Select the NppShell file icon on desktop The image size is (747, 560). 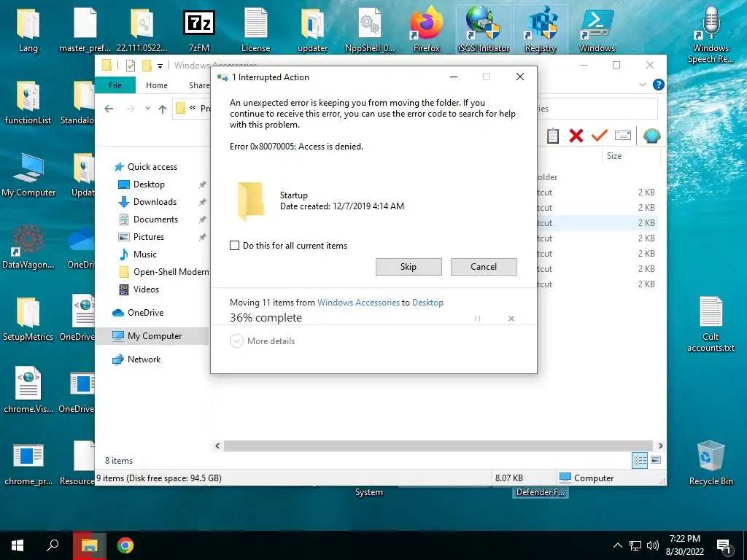(370, 31)
